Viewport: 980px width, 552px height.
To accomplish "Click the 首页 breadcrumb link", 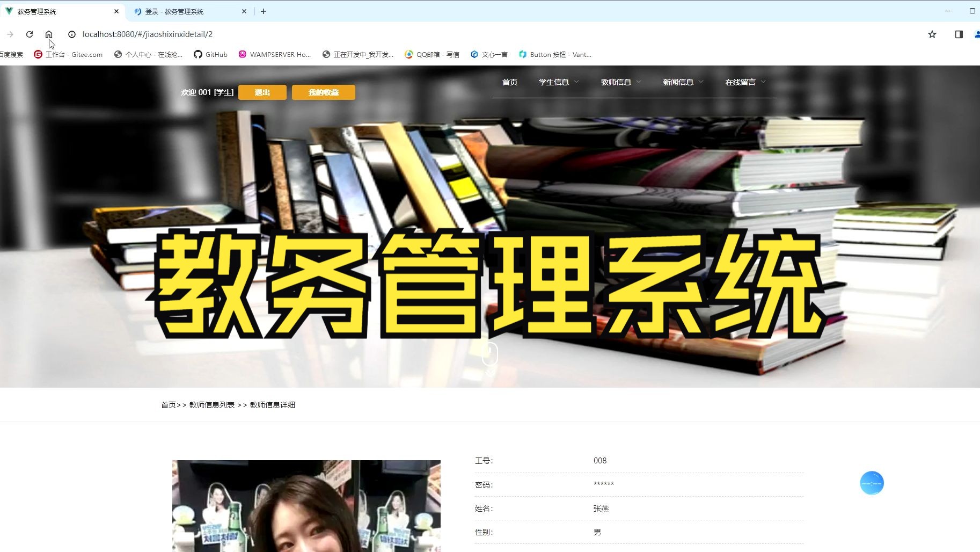I will pyautogui.click(x=169, y=405).
